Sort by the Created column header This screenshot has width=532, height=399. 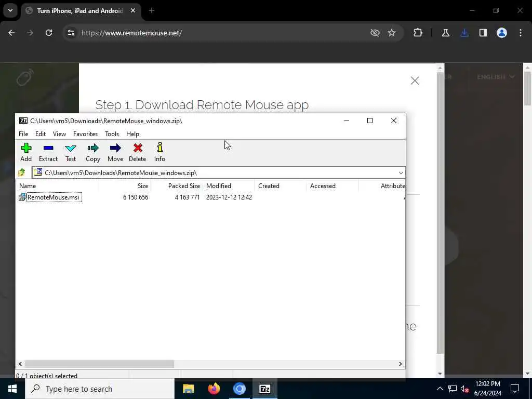click(x=281, y=186)
